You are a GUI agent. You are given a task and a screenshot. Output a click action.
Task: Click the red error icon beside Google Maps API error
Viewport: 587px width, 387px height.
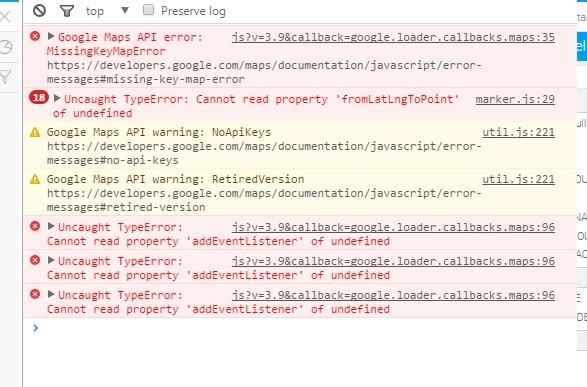pyautogui.click(x=35, y=36)
